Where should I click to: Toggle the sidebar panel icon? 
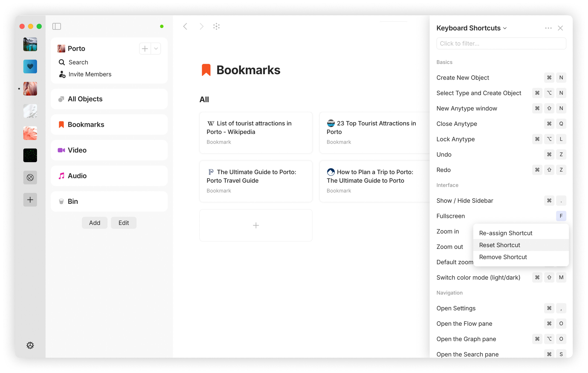56,26
